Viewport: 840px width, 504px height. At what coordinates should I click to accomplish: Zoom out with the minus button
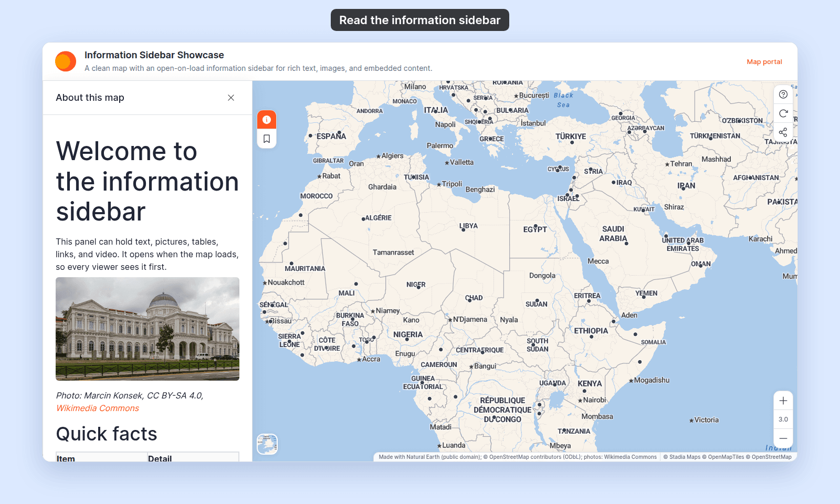click(783, 438)
